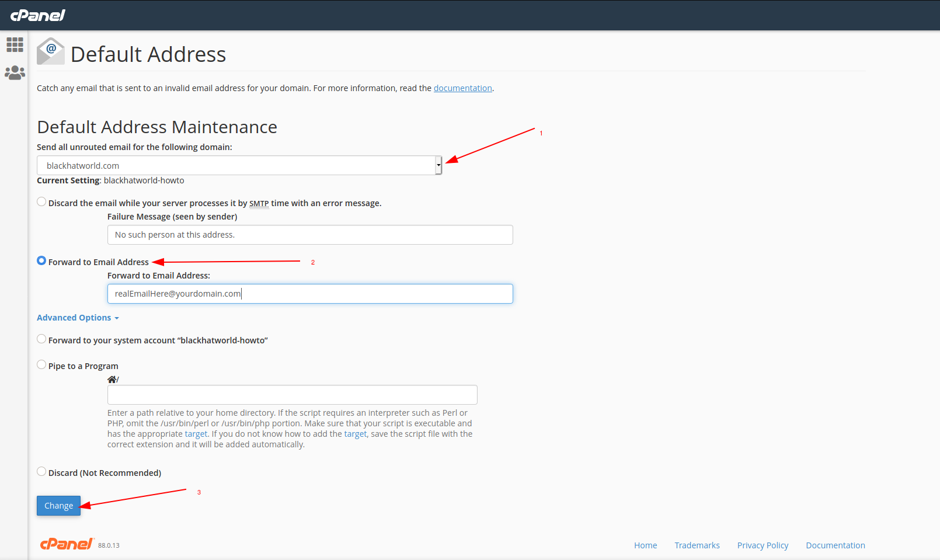The width and height of the screenshot is (940, 560).
Task: Click the version number 88.0.13
Action: pyautogui.click(x=109, y=545)
